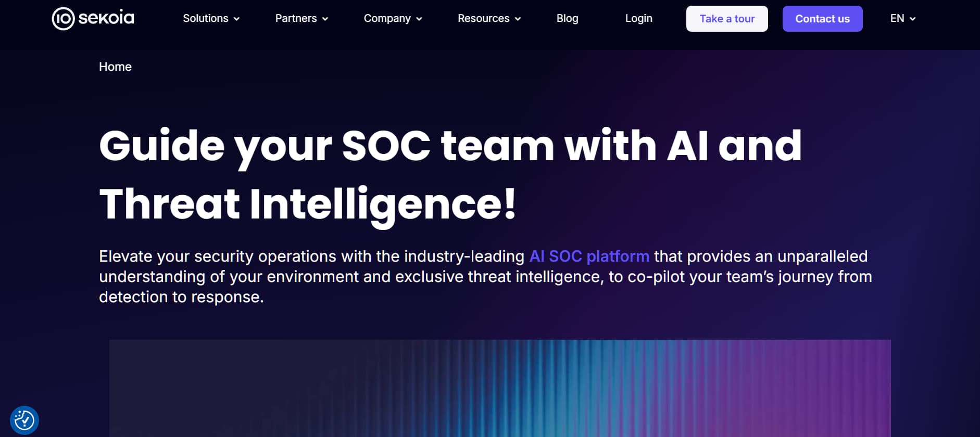Select the Login menu item

638,18
